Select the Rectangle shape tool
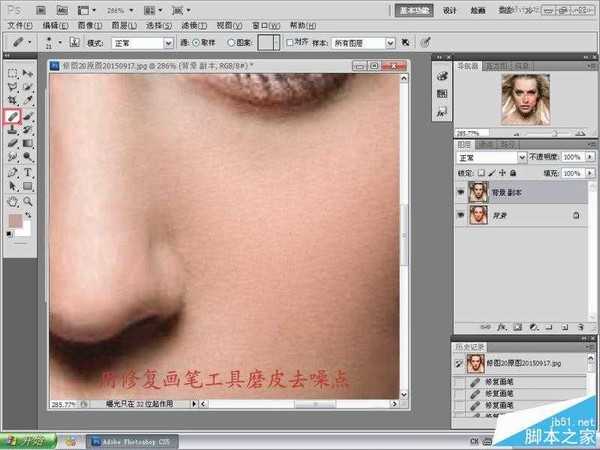The height and width of the screenshot is (450, 600). [x=28, y=186]
